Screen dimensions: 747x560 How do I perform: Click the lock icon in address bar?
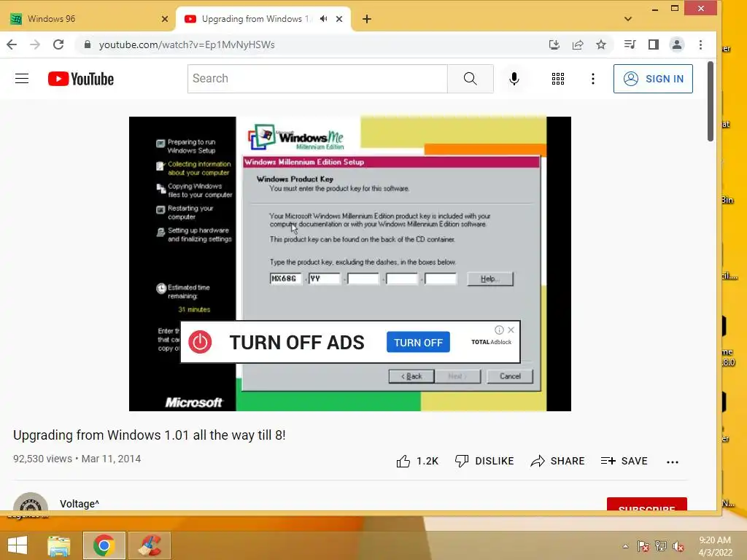(88, 44)
